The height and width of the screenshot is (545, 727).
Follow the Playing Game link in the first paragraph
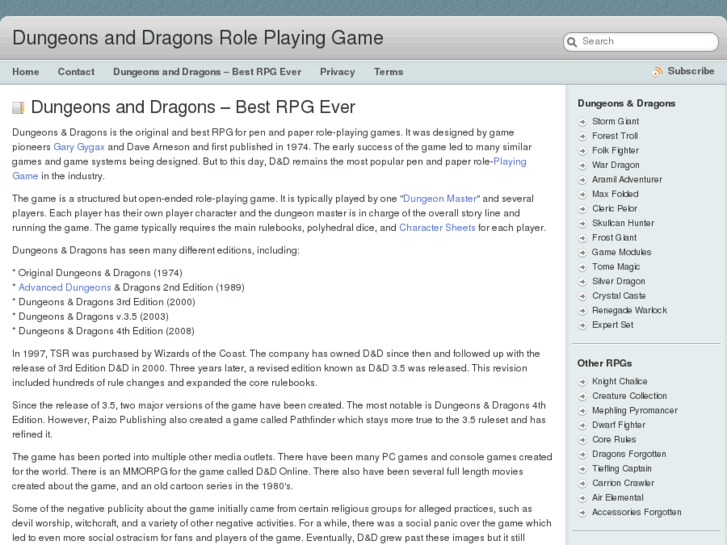510,161
